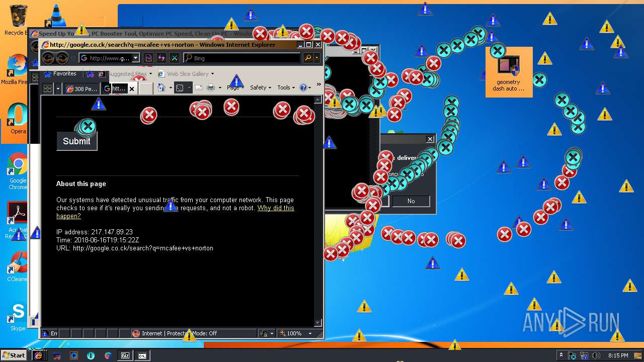
Task: Click status bar error icon
Action: (45, 333)
